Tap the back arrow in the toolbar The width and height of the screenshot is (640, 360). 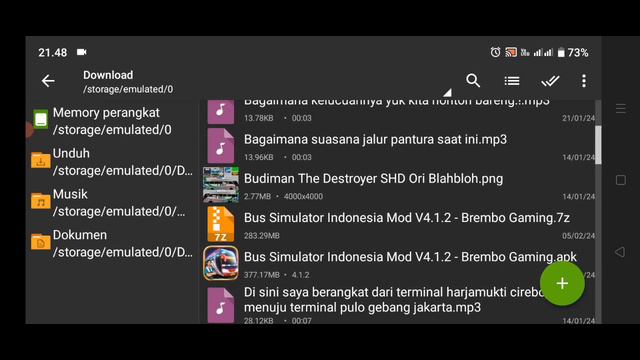point(48,81)
